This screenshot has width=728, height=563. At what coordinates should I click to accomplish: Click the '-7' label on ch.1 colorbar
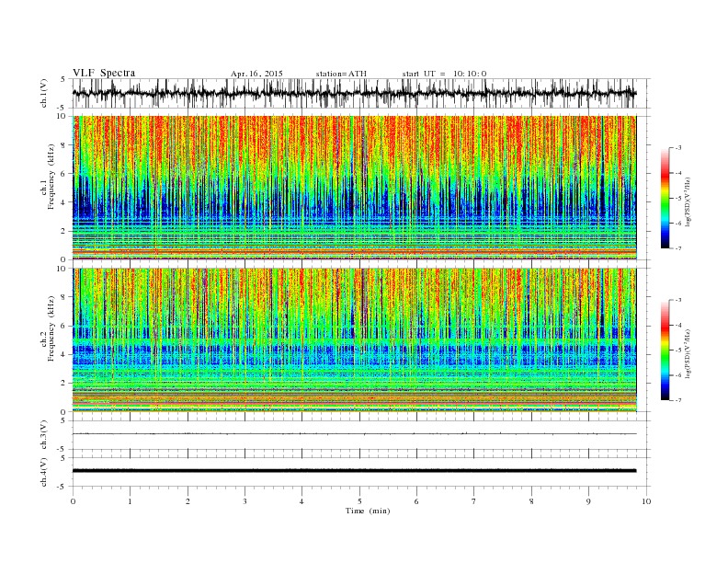[678, 248]
